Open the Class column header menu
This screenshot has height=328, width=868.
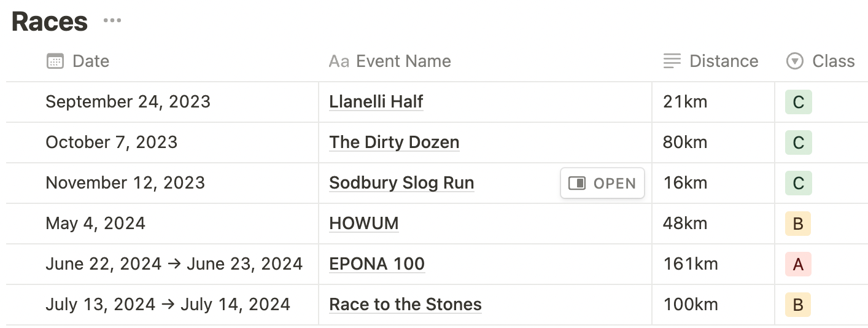tap(833, 61)
